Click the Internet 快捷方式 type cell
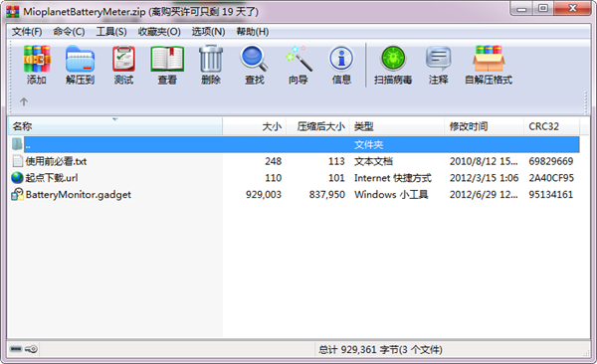The image size is (597, 364). [x=393, y=178]
